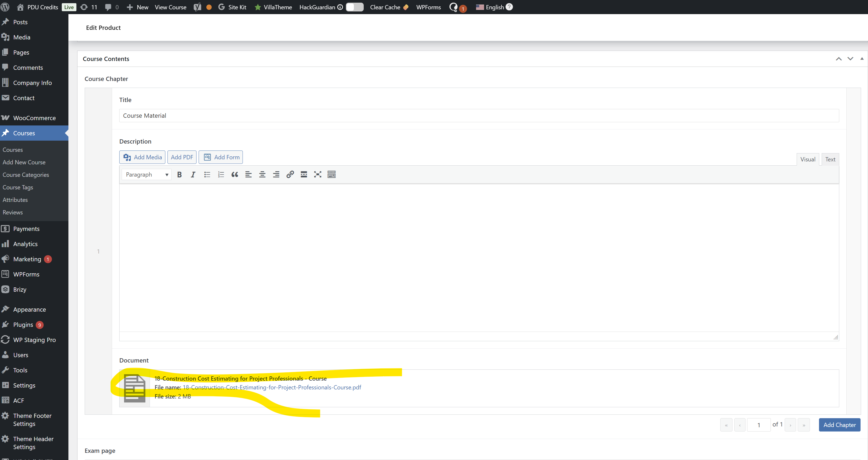Move Course Contents panel down

(850, 59)
